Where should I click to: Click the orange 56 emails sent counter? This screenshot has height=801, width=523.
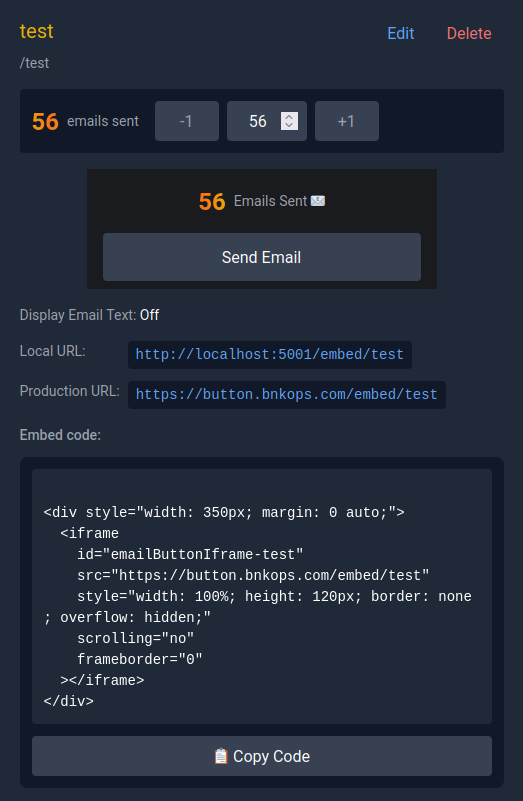point(45,122)
